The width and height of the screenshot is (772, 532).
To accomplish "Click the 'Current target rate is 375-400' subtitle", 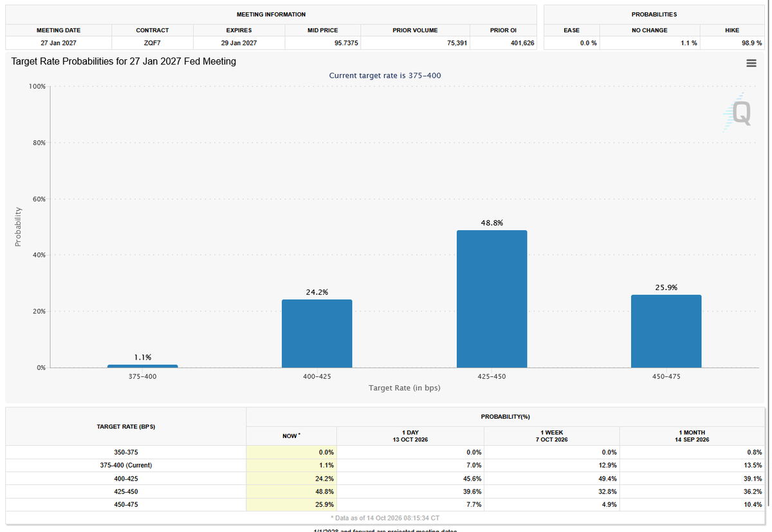I will tap(385, 75).
